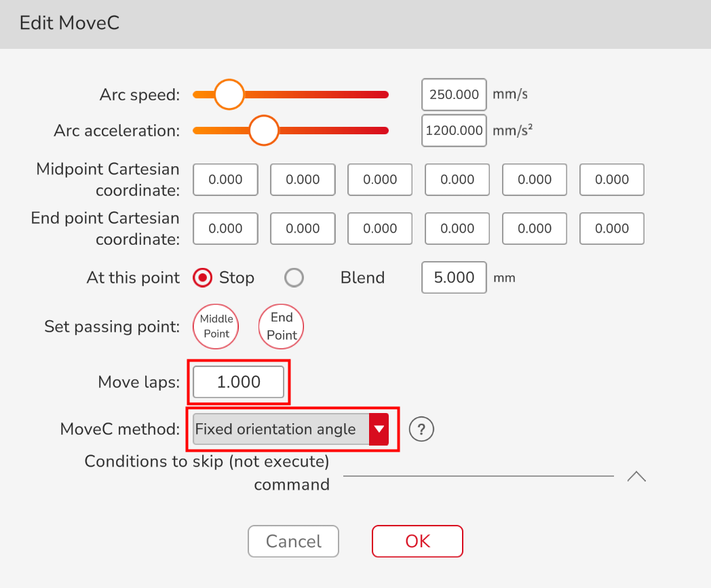Collapse the conditions to skip command section
Screen dimensions: 711x588
[636, 476]
